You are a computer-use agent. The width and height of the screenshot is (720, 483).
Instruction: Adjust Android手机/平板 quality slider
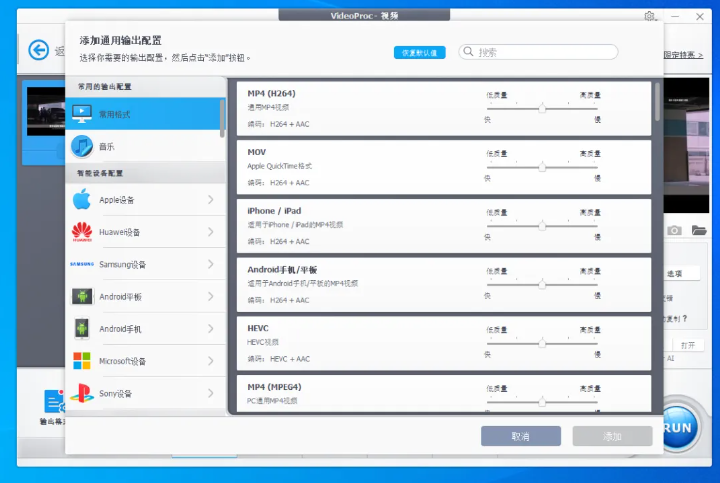point(542,285)
